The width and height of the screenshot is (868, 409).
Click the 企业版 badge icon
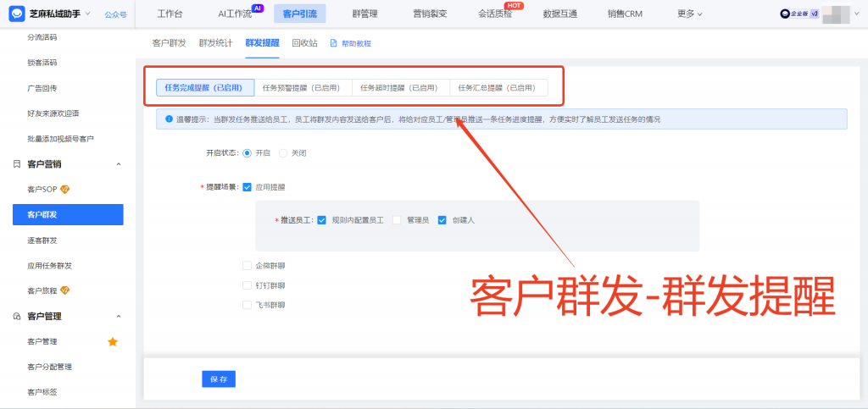point(799,14)
